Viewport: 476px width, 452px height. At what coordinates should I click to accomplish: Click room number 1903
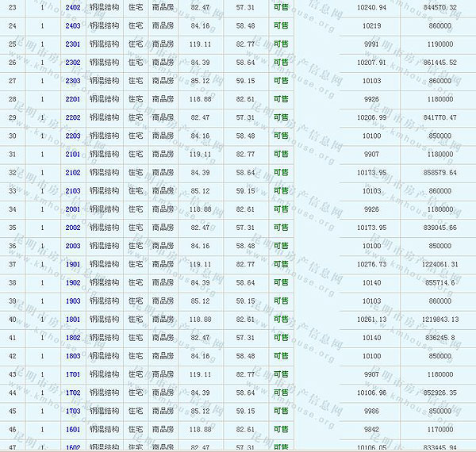pyautogui.click(x=72, y=301)
